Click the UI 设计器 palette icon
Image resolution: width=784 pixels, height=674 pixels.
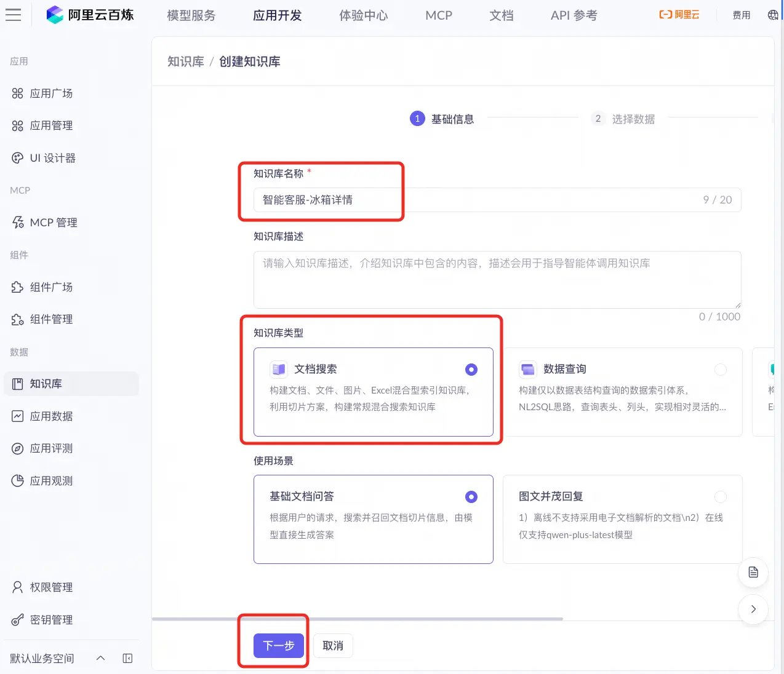coord(17,158)
